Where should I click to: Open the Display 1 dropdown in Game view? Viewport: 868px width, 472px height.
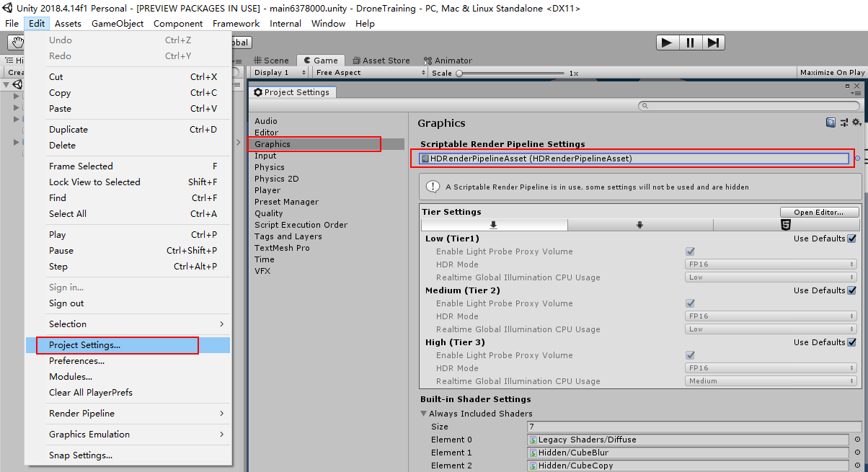click(x=280, y=73)
